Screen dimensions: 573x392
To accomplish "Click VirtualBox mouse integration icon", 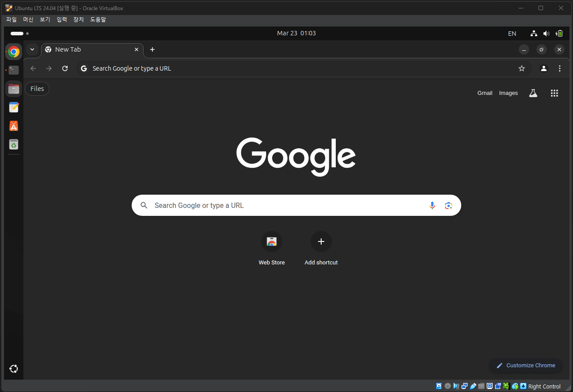I will [515, 386].
